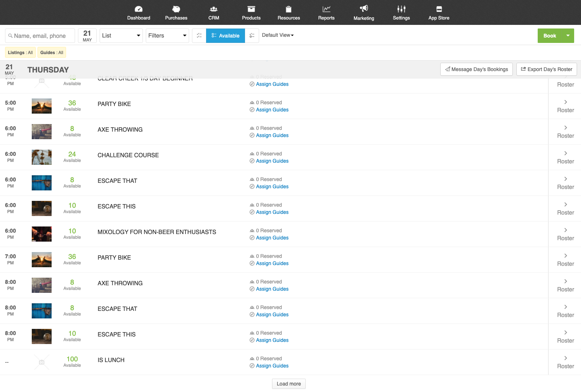Click reserved people icon in 7:00 PM Party Bike row
581x392 pixels.
tap(252, 256)
